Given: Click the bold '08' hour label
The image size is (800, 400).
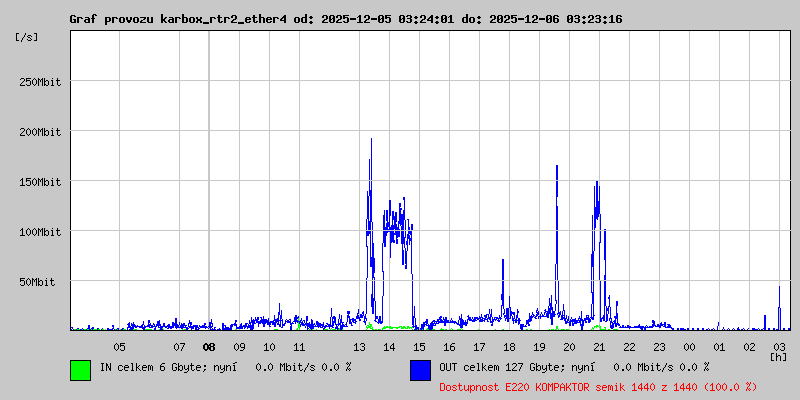Looking at the screenshot, I should [209, 347].
